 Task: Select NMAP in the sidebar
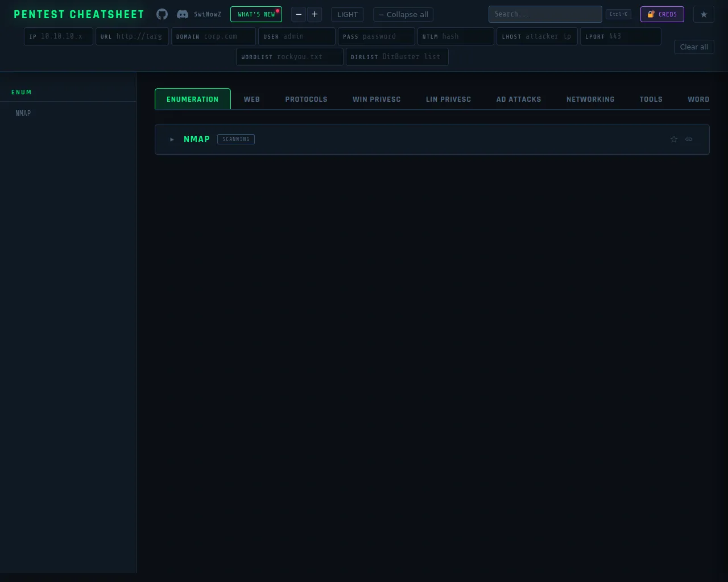coord(23,113)
